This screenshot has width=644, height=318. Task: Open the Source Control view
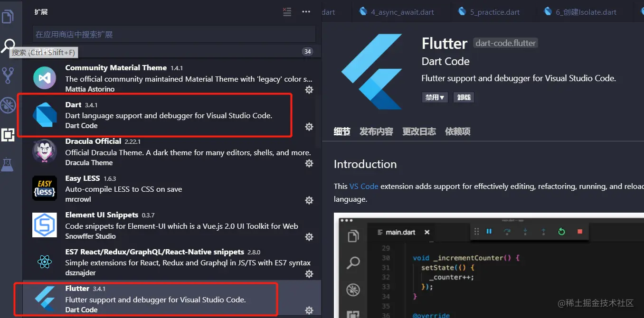point(8,75)
